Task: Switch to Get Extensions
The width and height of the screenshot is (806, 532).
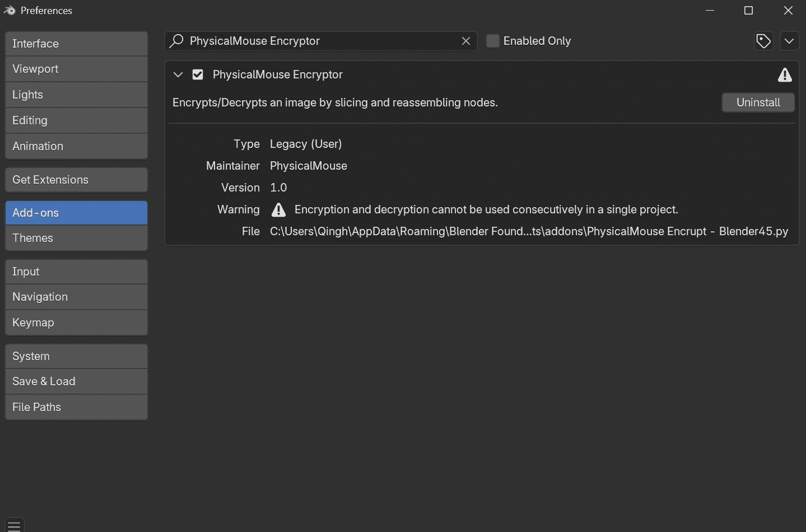Action: point(76,180)
